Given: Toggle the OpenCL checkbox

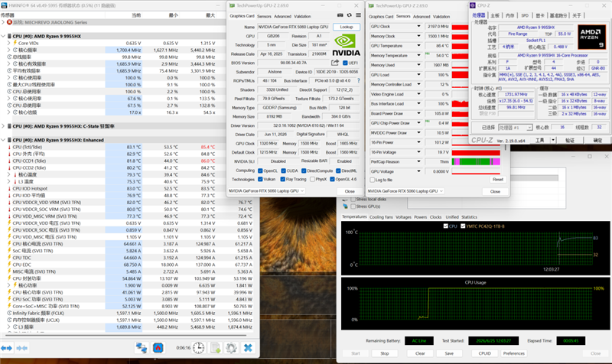Looking at the screenshot, I should click(x=260, y=171).
